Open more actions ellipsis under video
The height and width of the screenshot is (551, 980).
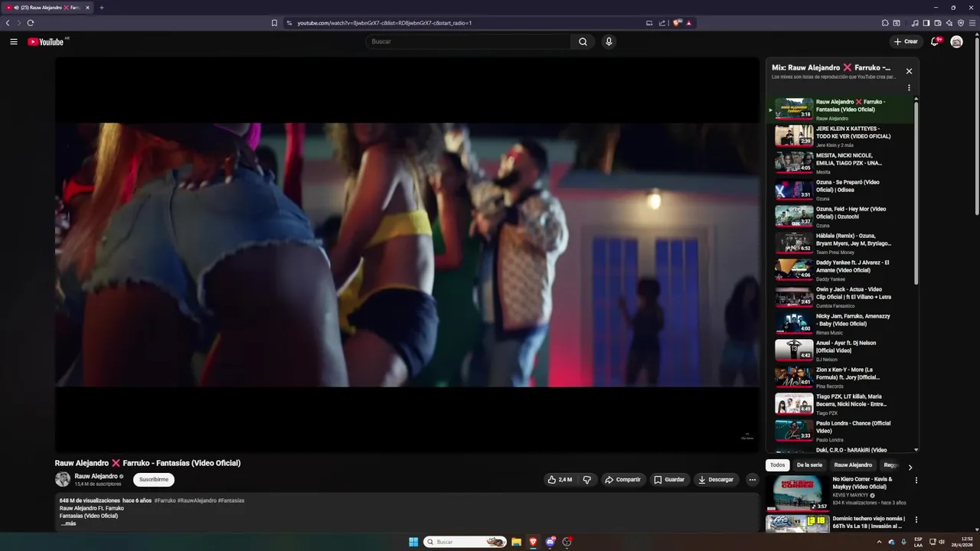click(752, 480)
